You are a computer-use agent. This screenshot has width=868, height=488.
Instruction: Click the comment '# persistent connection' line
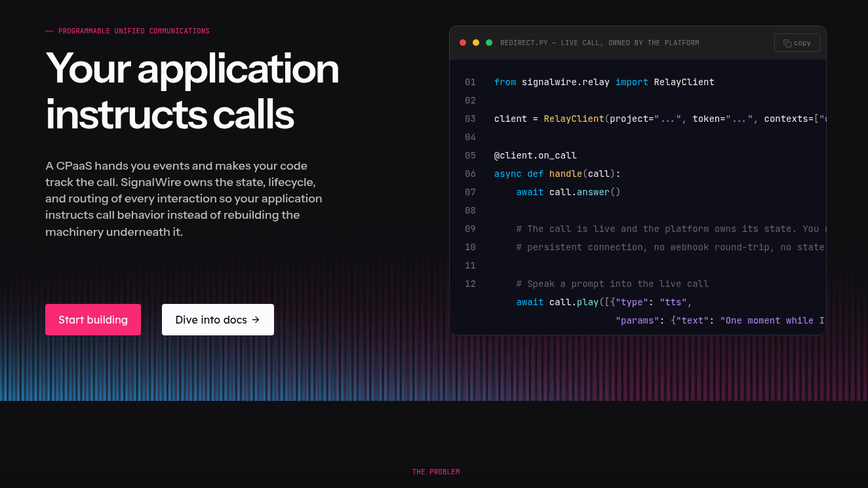pyautogui.click(x=671, y=247)
